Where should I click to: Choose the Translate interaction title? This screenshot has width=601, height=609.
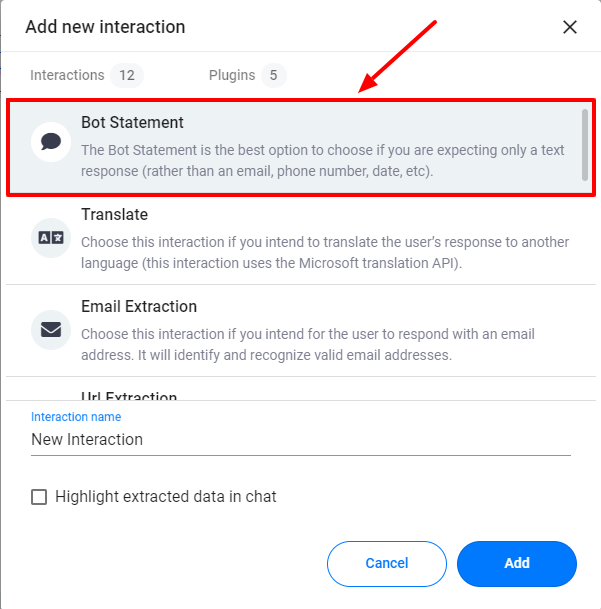click(x=114, y=215)
